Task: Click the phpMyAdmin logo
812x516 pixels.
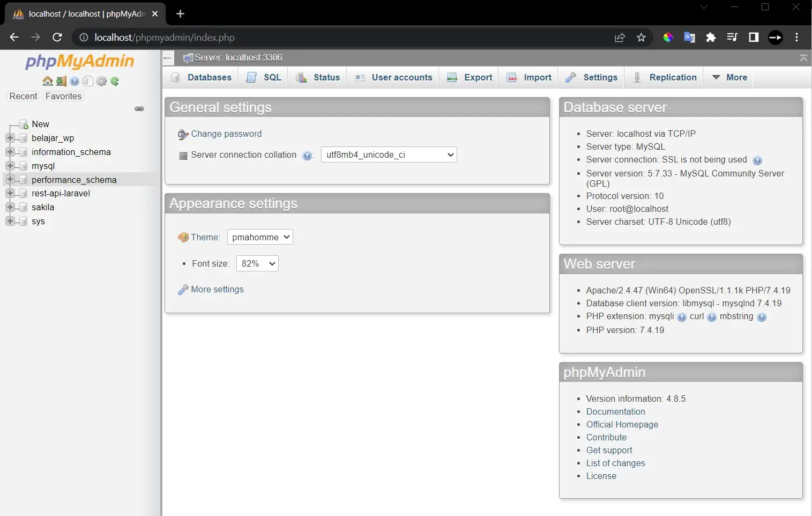Action: (x=80, y=61)
